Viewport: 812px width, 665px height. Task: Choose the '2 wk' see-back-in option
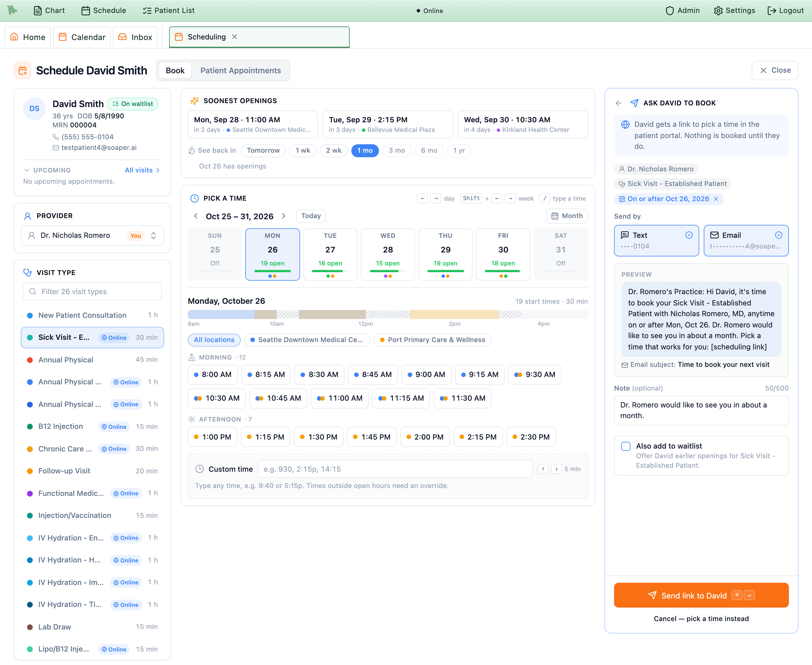(334, 150)
